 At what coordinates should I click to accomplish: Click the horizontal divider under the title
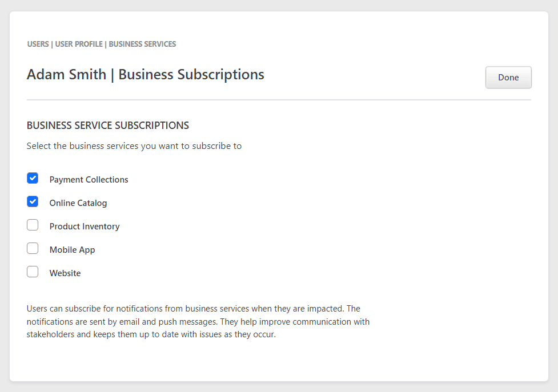[279, 100]
